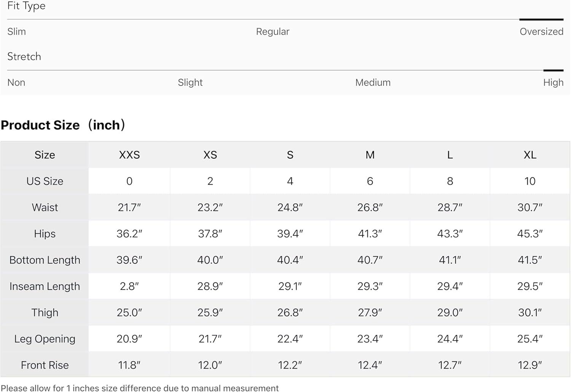The image size is (571, 392).
Task: Click the Hips value for size L
Action: point(450,234)
